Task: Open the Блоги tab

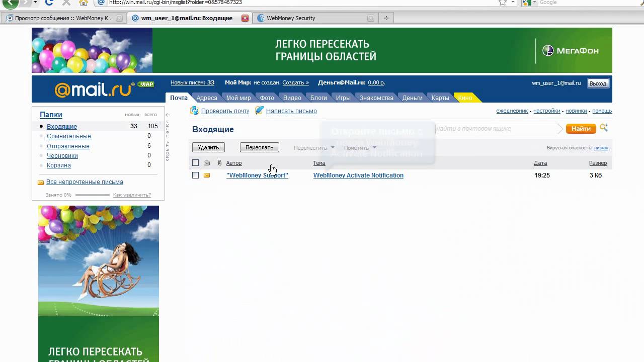Action: (318, 98)
